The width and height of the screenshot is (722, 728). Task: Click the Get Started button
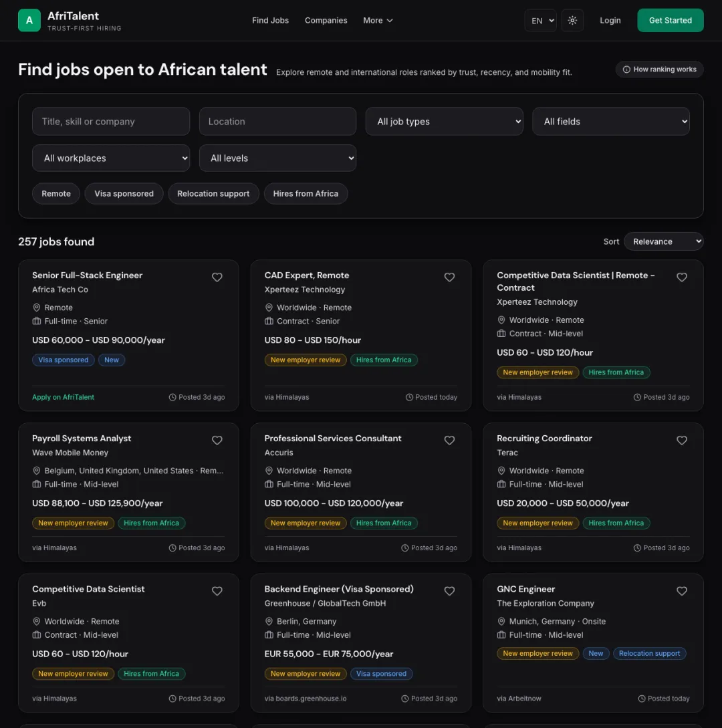coord(670,21)
